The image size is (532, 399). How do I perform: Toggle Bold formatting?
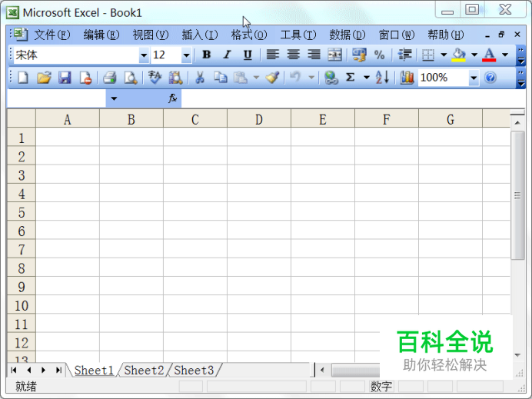tap(206, 55)
